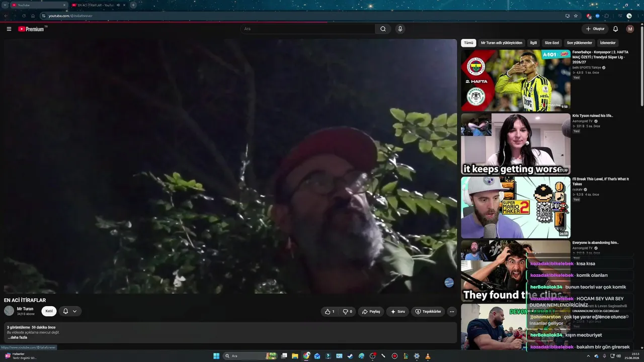Click the Teşekkürler thanks button

(x=428, y=312)
